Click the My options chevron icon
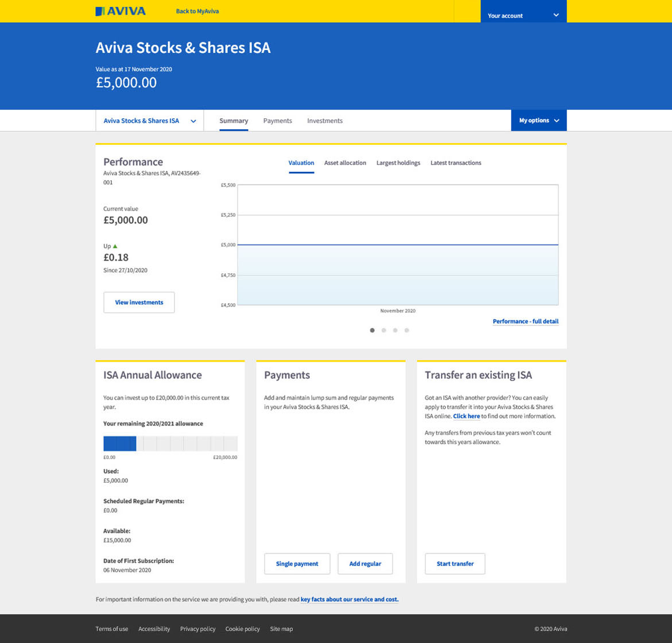 [557, 121]
